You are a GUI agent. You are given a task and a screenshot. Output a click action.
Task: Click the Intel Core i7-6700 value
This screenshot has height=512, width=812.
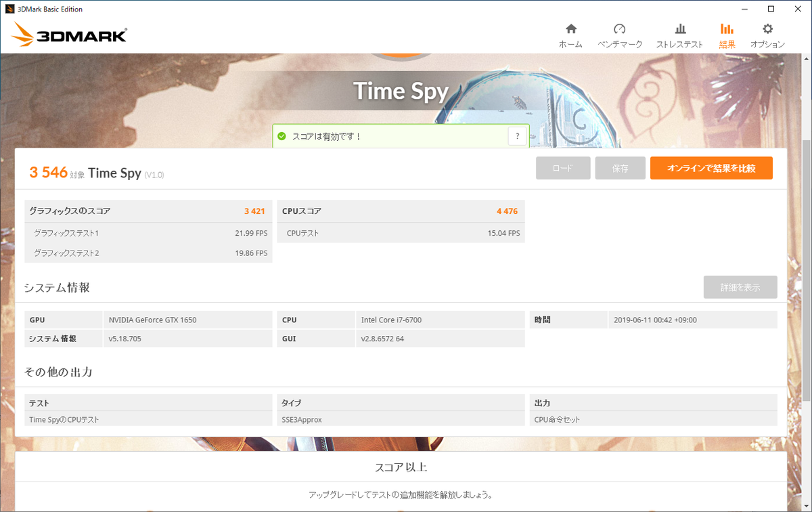(391, 320)
